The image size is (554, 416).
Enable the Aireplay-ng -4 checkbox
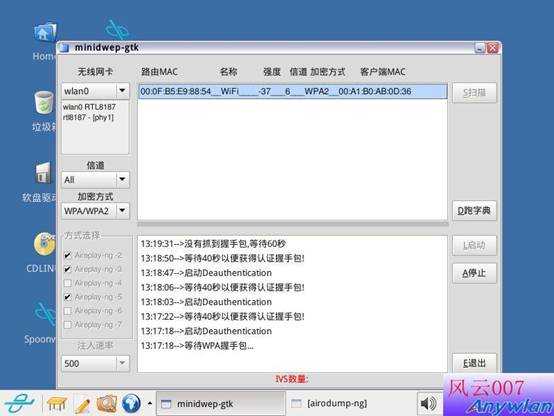tap(68, 283)
